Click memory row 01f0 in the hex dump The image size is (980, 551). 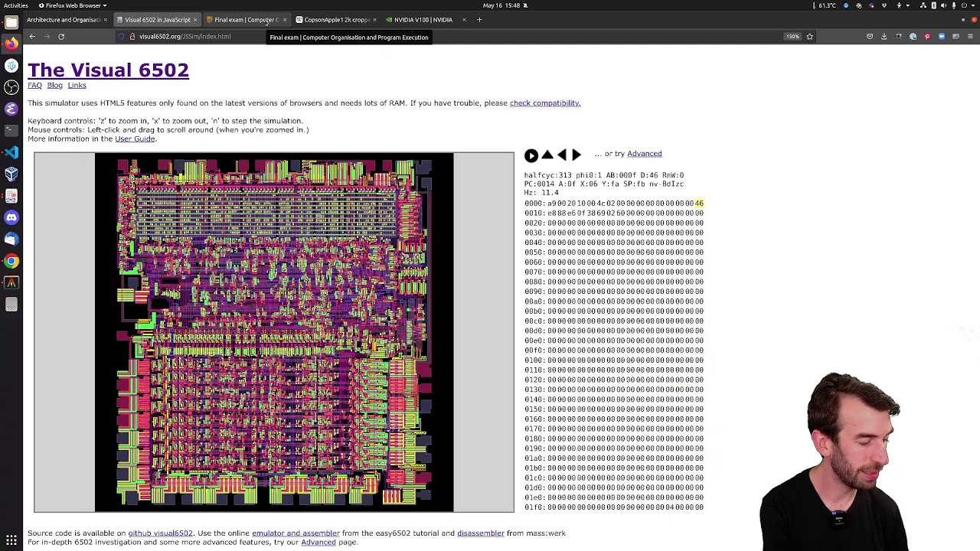coord(614,507)
